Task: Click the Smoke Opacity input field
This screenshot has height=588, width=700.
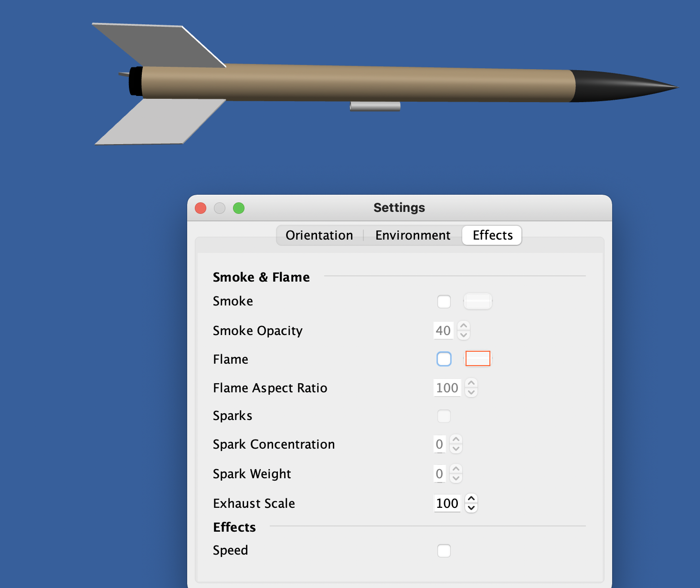Action: 443,330
